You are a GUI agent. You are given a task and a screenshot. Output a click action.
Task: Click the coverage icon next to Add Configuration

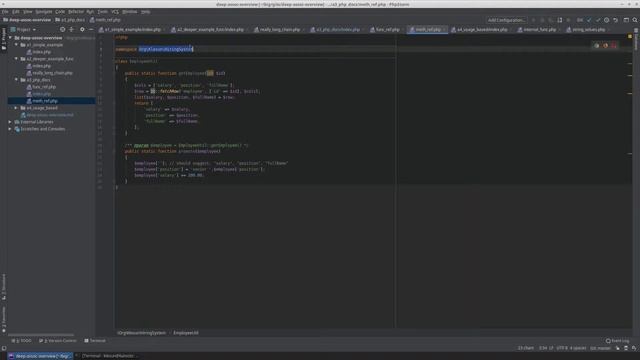pyautogui.click(x=551, y=20)
